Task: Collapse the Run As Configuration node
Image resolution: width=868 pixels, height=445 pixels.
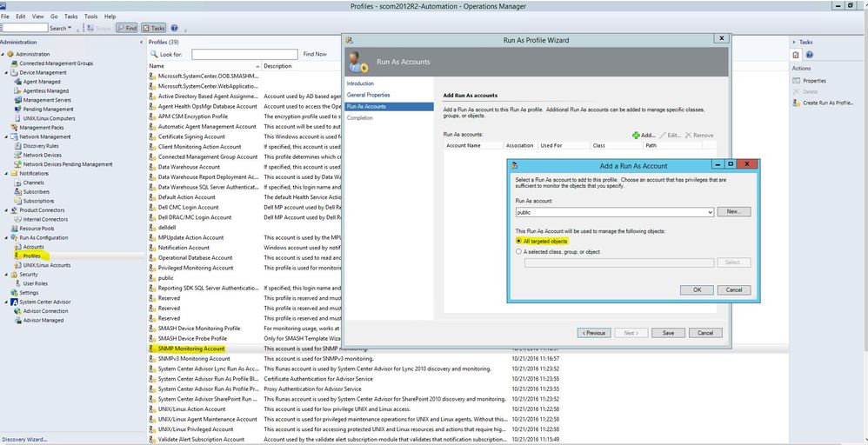Action: pos(6,237)
